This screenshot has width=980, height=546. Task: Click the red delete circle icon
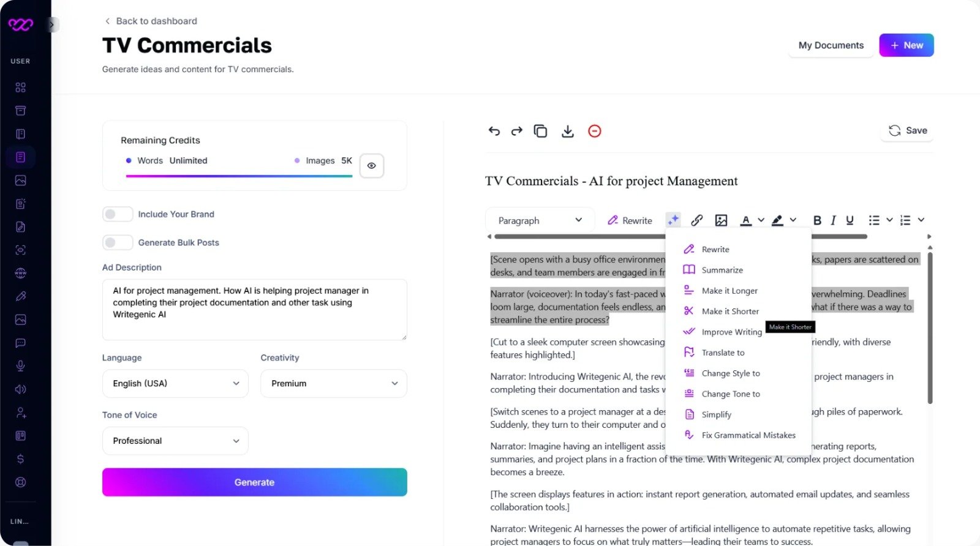pyautogui.click(x=595, y=131)
